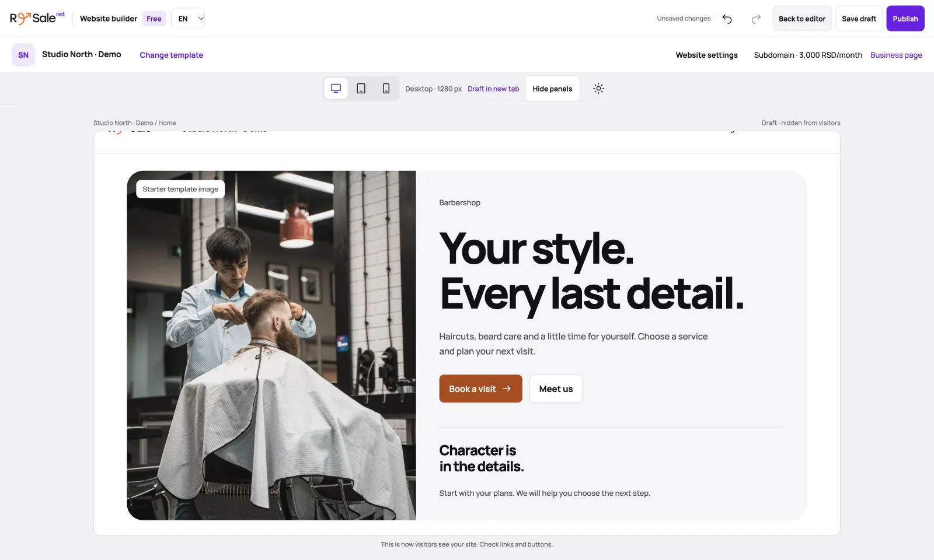The image size is (934, 560).
Task: Open Website settings
Action: coord(706,55)
